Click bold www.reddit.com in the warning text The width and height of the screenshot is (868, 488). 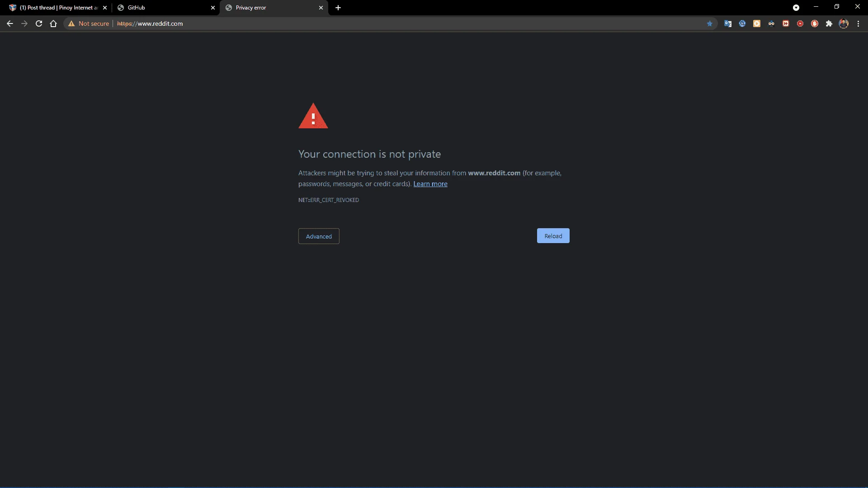[x=494, y=173]
